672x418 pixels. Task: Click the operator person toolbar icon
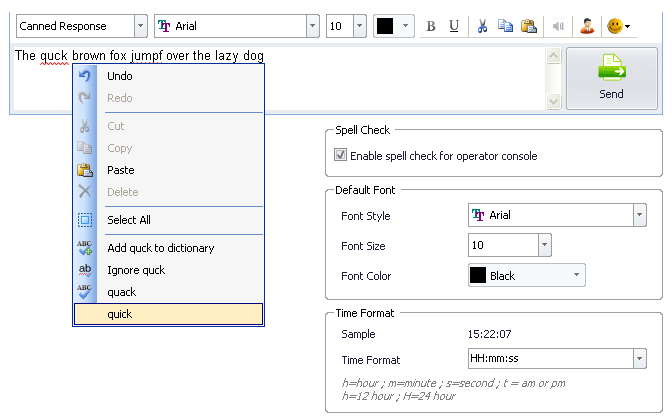(587, 26)
